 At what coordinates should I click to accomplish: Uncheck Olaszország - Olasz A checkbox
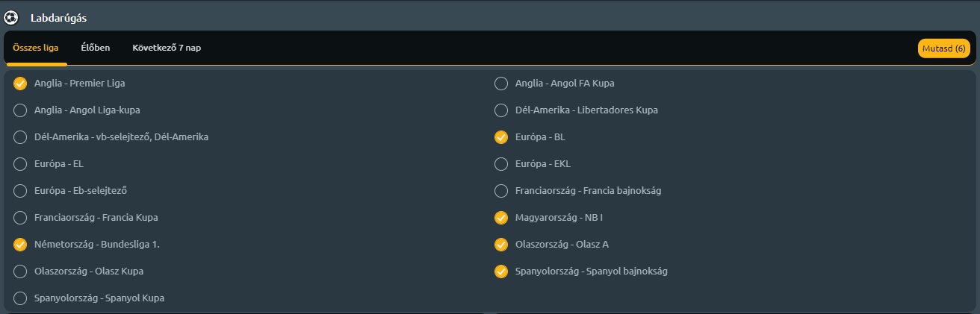tap(501, 245)
